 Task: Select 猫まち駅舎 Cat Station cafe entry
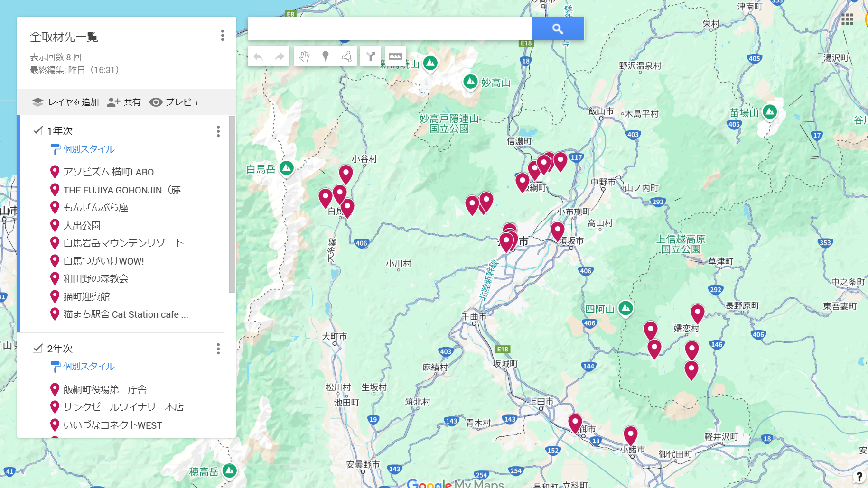(126, 314)
